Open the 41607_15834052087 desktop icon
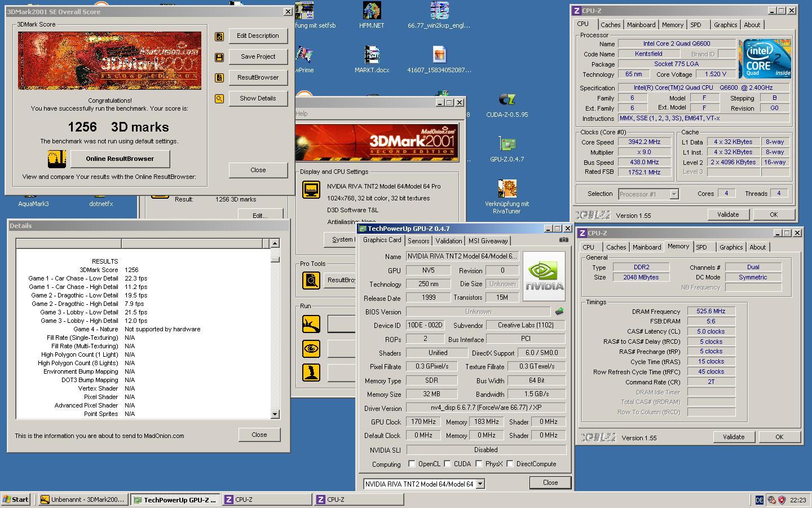The height and width of the screenshot is (508, 812). pyautogui.click(x=439, y=60)
